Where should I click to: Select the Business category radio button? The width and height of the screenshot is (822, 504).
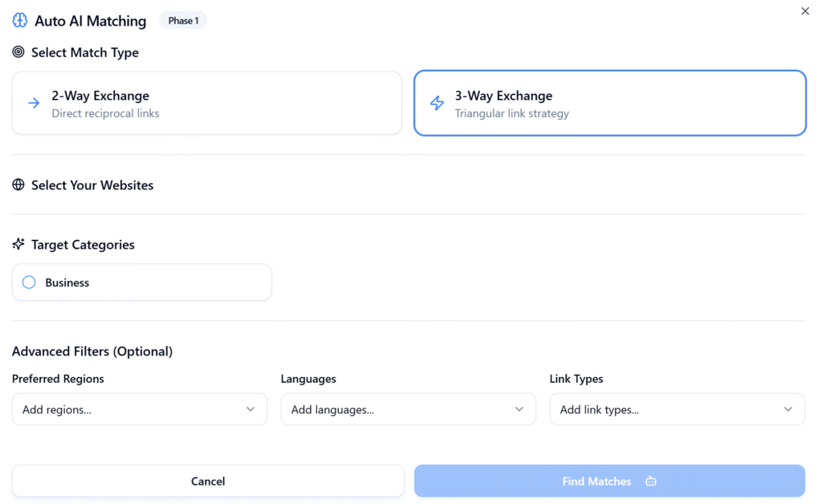(29, 282)
